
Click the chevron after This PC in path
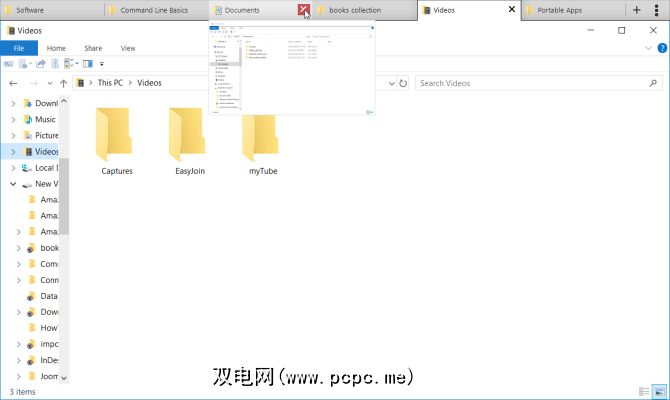130,83
